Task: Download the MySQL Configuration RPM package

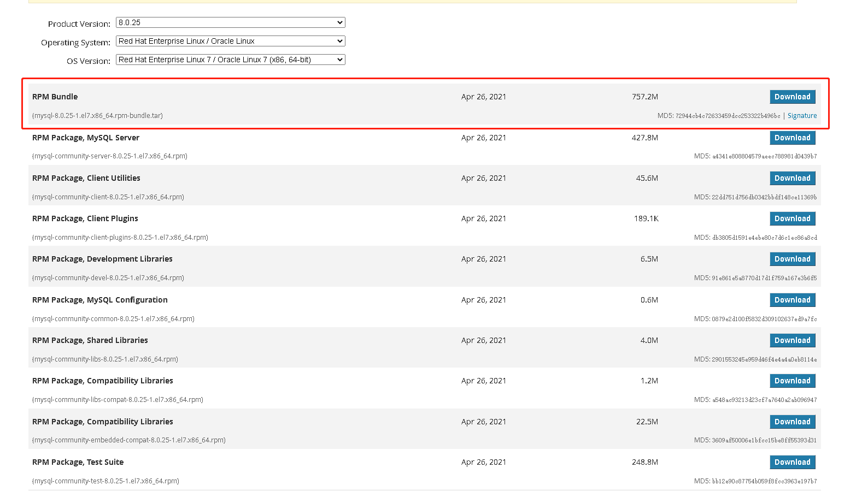Action: pos(792,300)
